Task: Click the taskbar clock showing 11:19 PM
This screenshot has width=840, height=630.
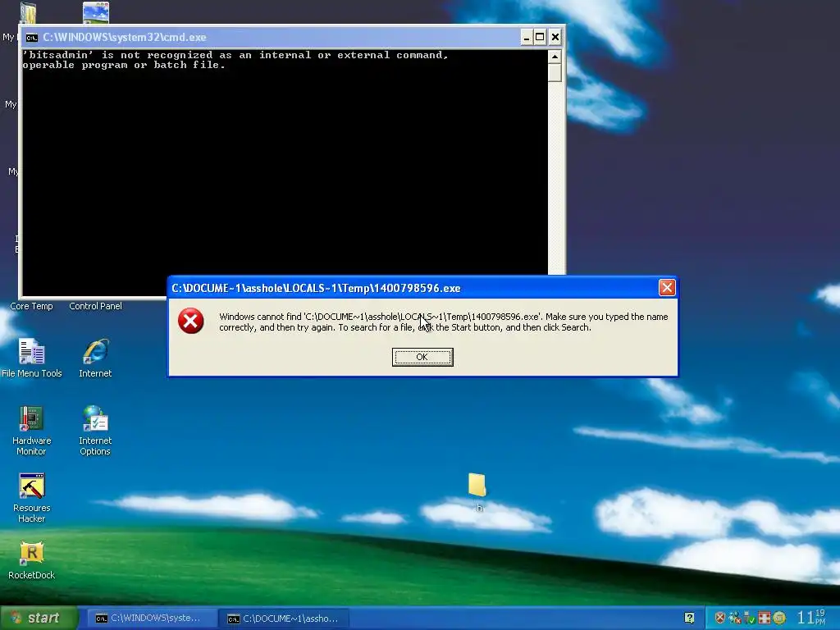Action: tap(811, 618)
